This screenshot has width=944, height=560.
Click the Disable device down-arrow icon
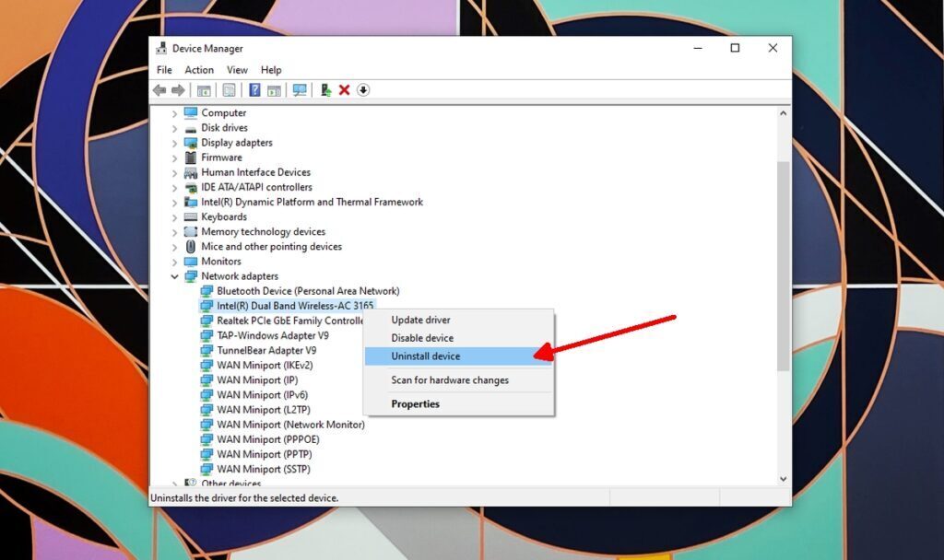click(363, 89)
